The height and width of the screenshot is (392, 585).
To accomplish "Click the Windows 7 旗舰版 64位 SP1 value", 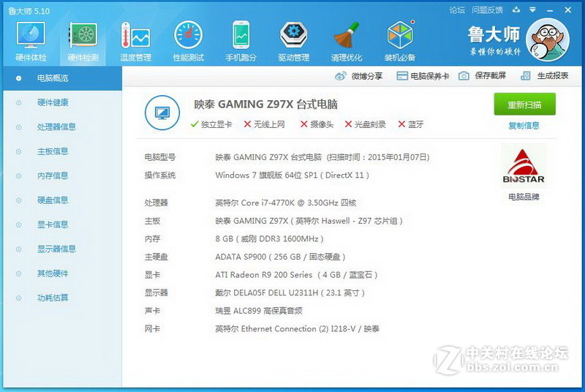I will click(292, 176).
